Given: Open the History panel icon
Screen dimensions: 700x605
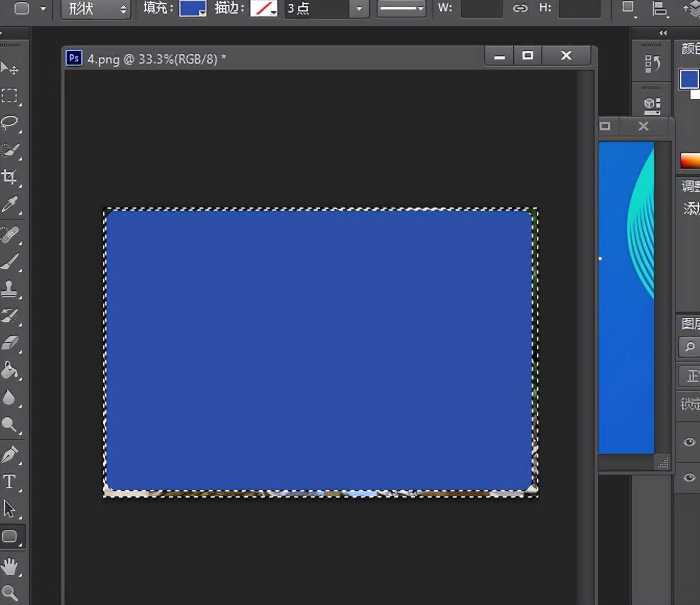Looking at the screenshot, I should 652,64.
